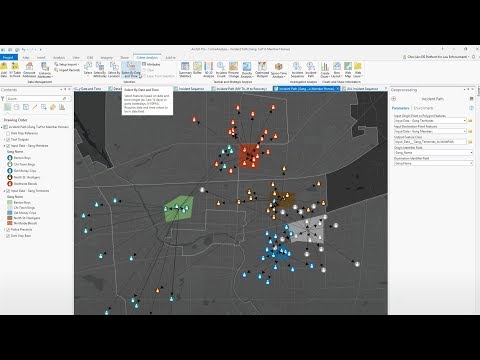
Task: Toggle the unchecked layer under the map
Action: [8, 133]
